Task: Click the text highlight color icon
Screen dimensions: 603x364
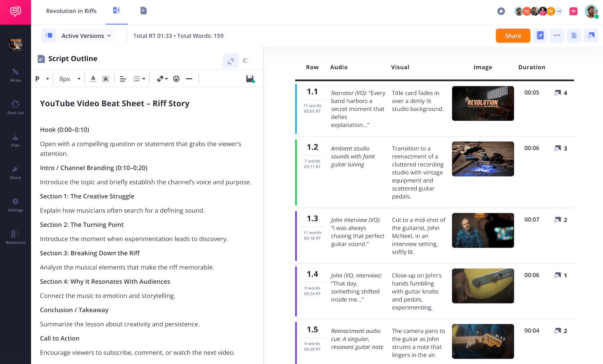Action: (106, 79)
